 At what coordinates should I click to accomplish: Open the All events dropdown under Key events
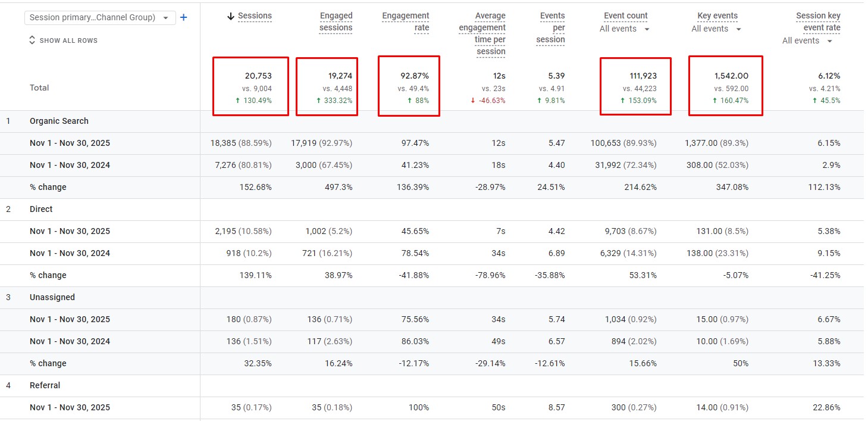[716, 29]
